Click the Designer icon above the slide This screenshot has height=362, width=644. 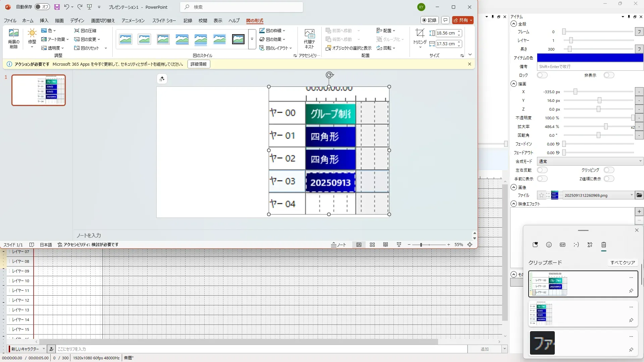point(162,79)
